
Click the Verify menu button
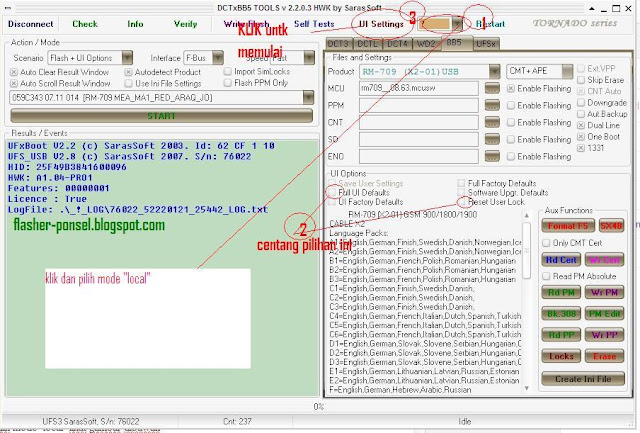pyautogui.click(x=185, y=24)
